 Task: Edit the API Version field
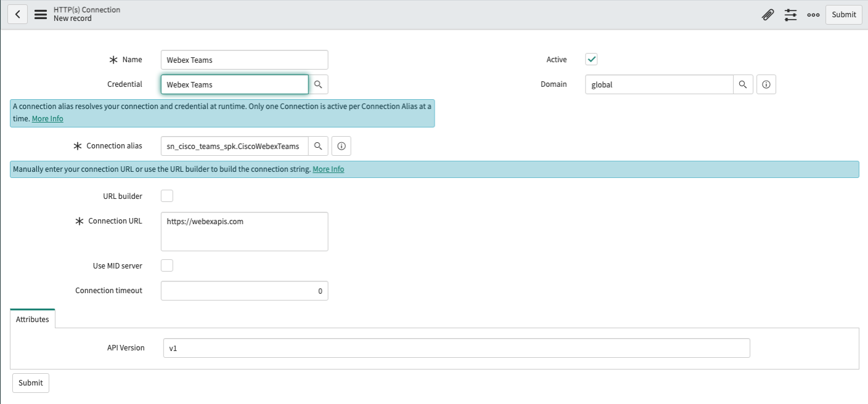click(x=456, y=348)
